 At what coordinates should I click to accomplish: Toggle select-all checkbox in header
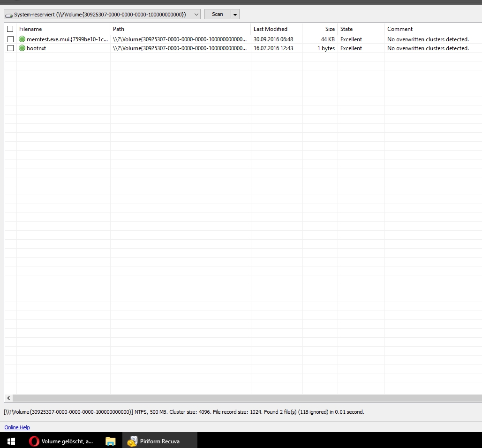click(10, 29)
